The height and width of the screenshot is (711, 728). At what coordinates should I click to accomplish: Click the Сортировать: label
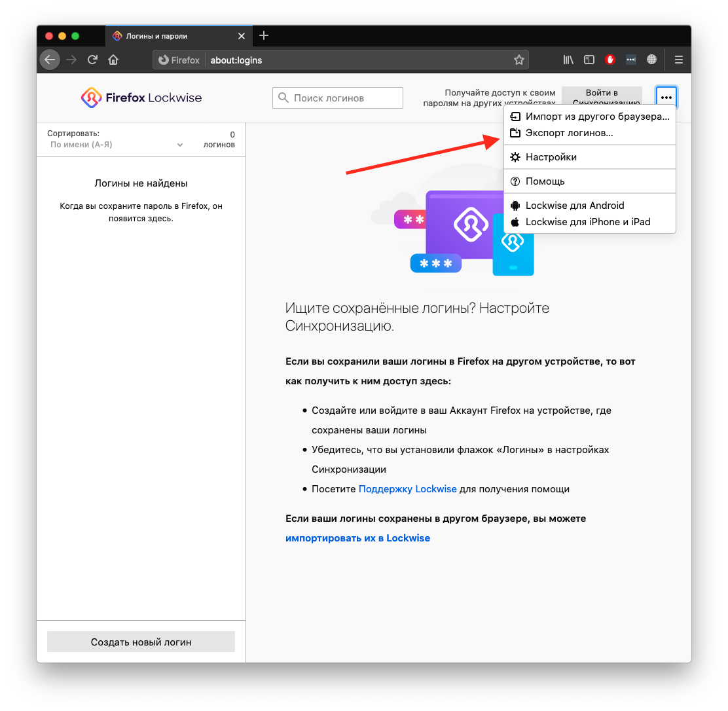pos(73,134)
